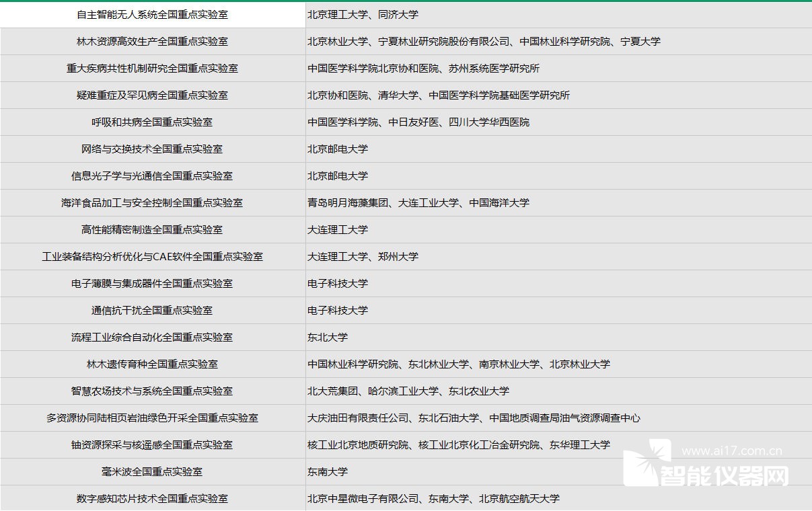Image resolution: width=812 pixels, height=511 pixels.
Task: Click cell 中国医学科学院、中日友好医、四川大学华西医院
Action: 558,122
